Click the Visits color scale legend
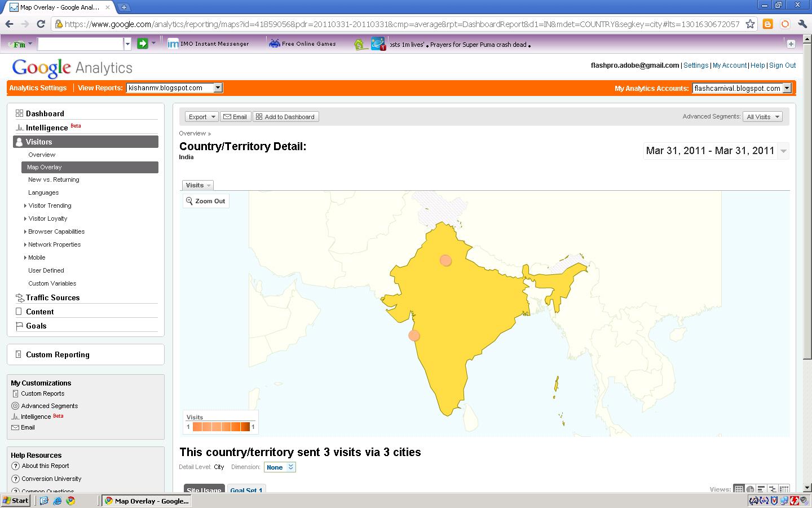Image resolution: width=812 pixels, height=508 pixels. [220, 427]
